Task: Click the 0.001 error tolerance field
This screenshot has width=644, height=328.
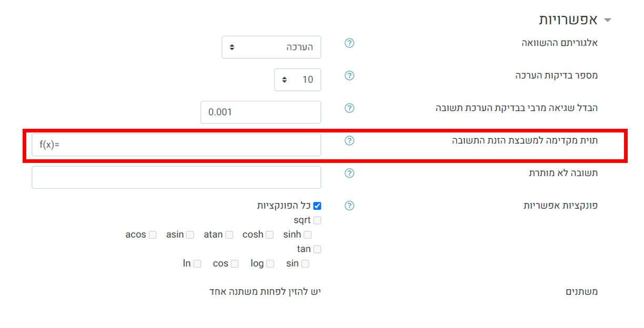Action: (x=261, y=112)
